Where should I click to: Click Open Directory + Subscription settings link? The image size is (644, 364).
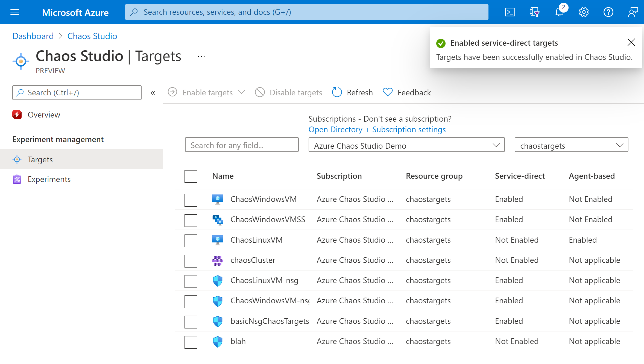[377, 130]
